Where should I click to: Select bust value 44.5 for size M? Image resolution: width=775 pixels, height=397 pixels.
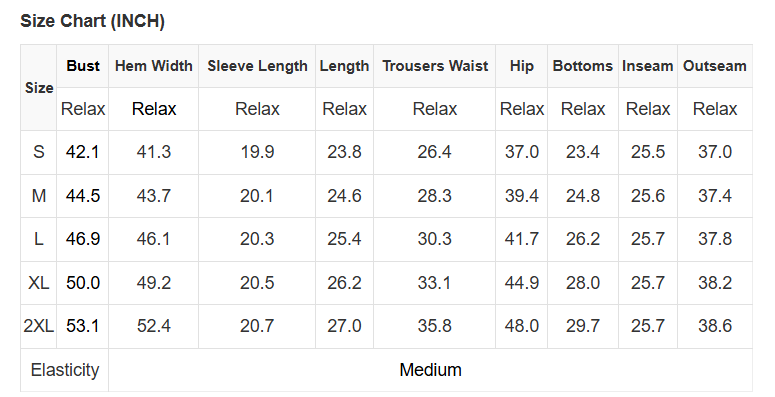point(83,196)
